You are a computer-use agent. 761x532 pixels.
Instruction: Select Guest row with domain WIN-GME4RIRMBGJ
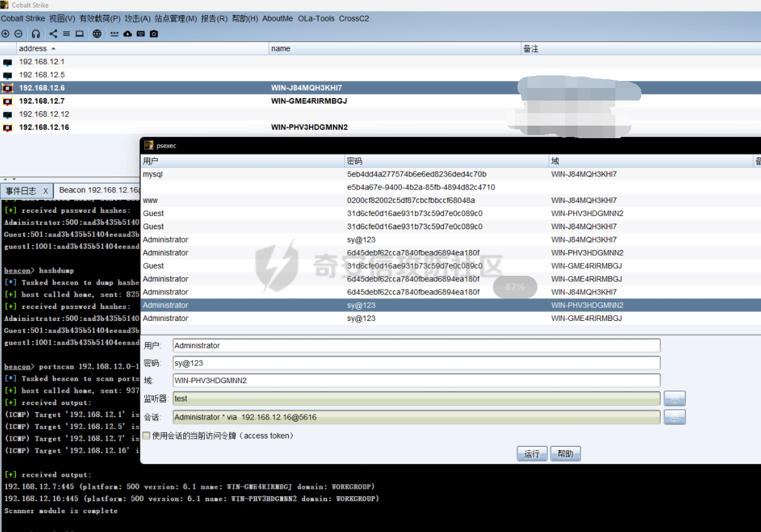tap(451, 266)
